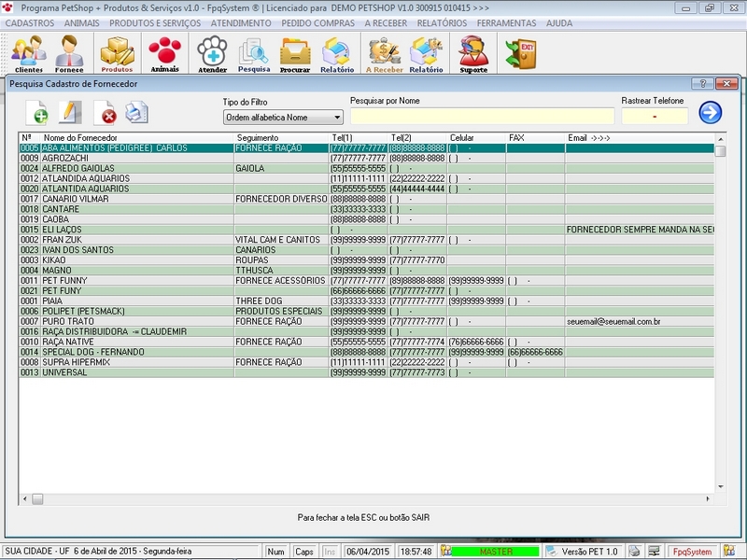Open the ATENDIMENTO menu
747x560 pixels.
(x=241, y=23)
